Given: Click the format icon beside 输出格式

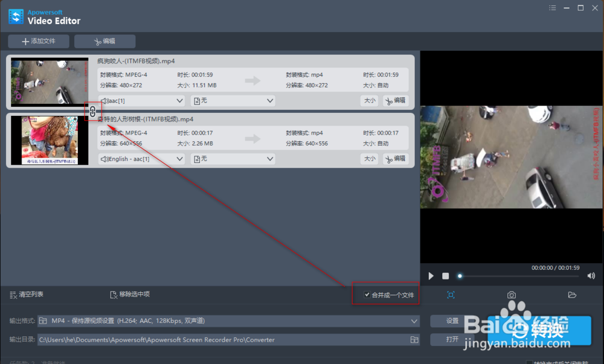Looking at the screenshot, I should point(43,321).
